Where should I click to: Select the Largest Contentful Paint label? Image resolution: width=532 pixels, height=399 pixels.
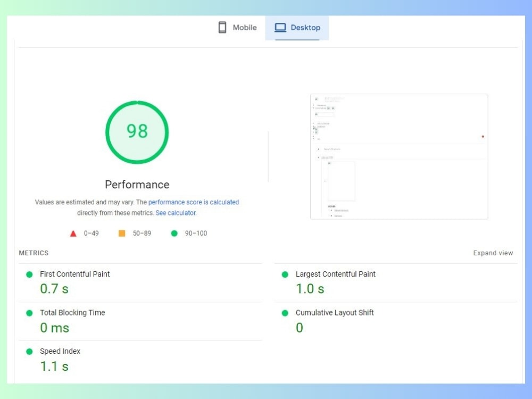(336, 274)
